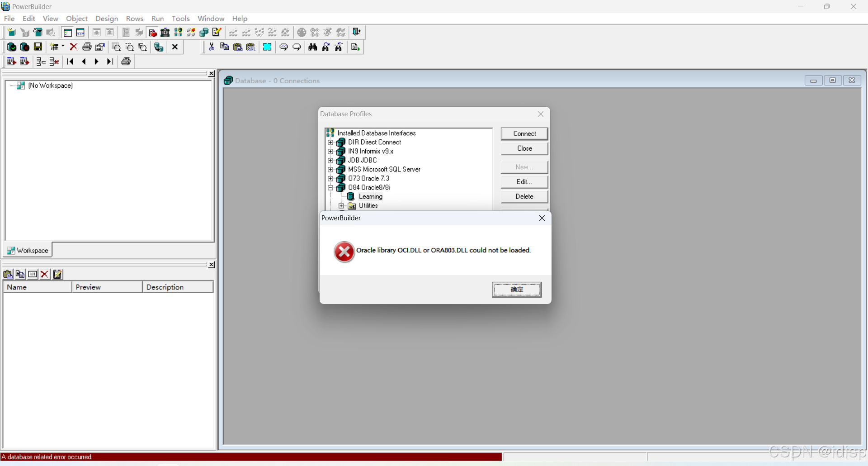Click the Close button in Database Profiles

(524, 148)
